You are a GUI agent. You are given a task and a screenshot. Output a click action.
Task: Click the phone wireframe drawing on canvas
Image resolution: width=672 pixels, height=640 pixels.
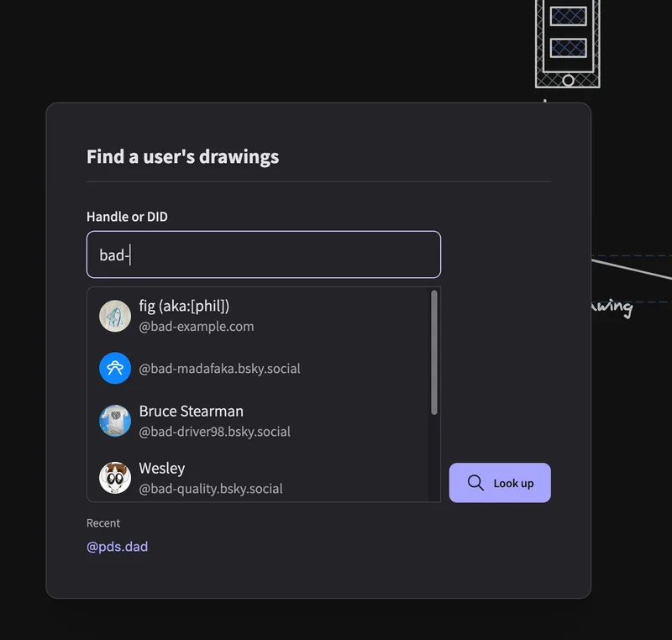click(x=568, y=44)
